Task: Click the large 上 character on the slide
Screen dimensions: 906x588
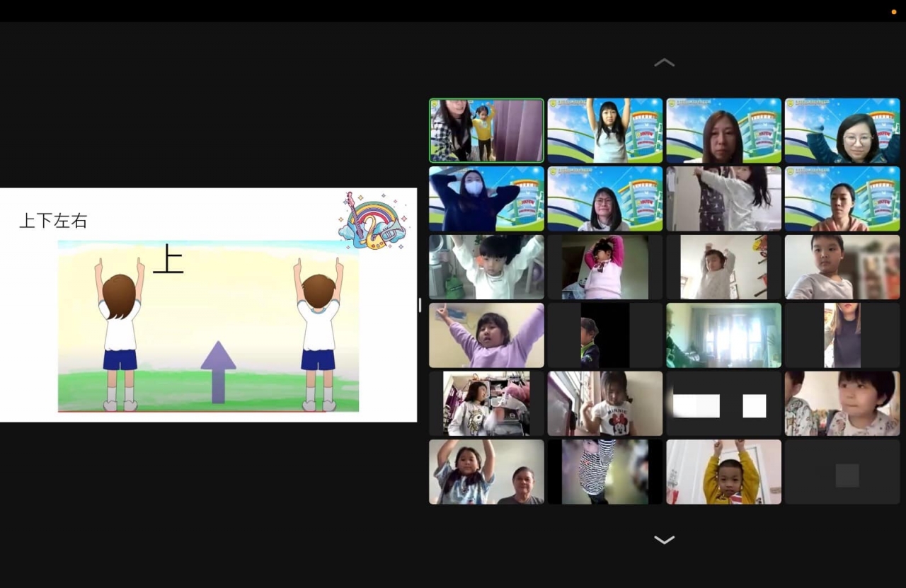Action: pos(168,260)
